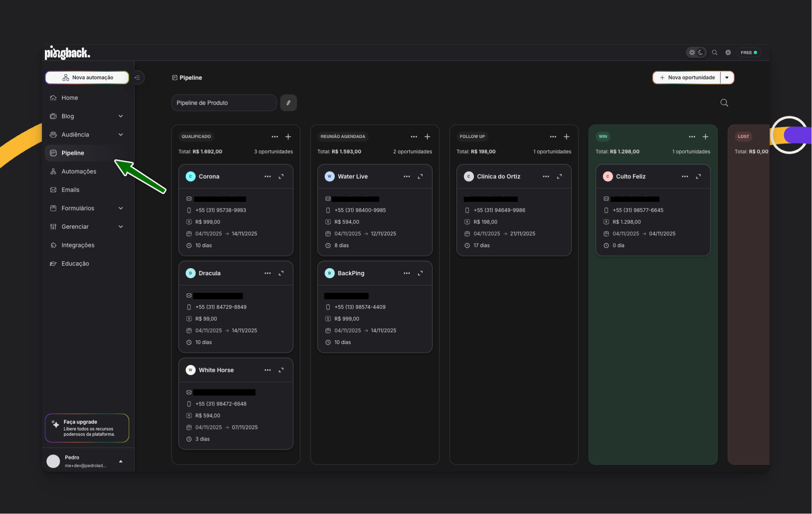The height and width of the screenshot is (514, 812).
Task: Click the pipeline board search magnifier
Action: tap(724, 103)
